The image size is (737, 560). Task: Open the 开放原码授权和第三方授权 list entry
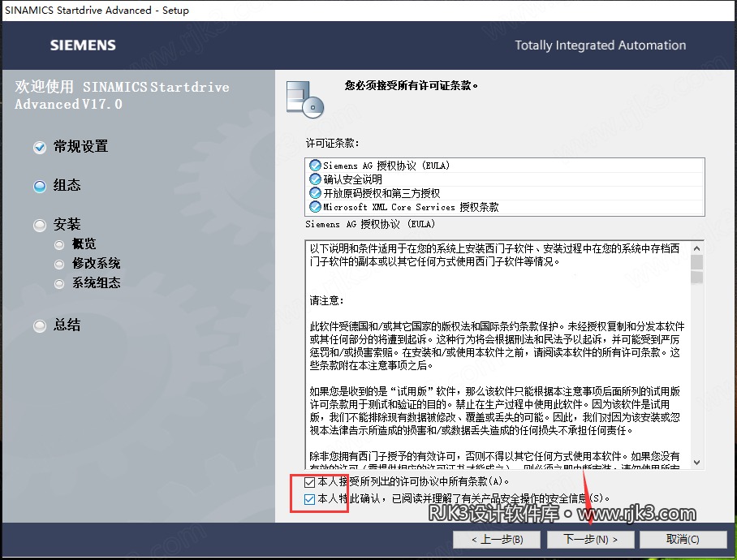pyautogui.click(x=504, y=193)
